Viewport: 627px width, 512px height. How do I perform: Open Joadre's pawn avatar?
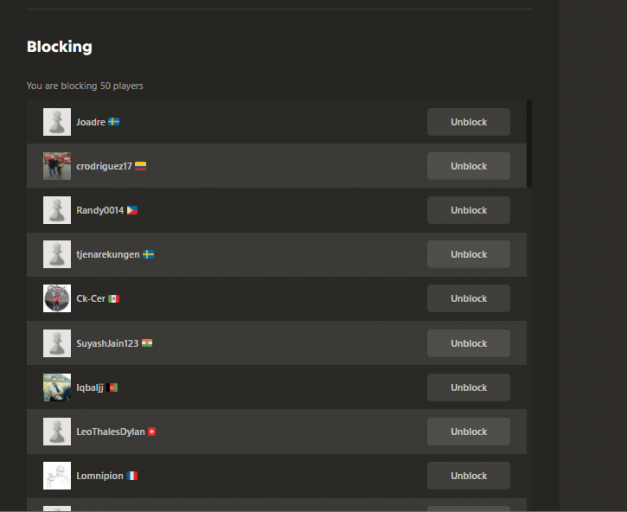[57, 122]
